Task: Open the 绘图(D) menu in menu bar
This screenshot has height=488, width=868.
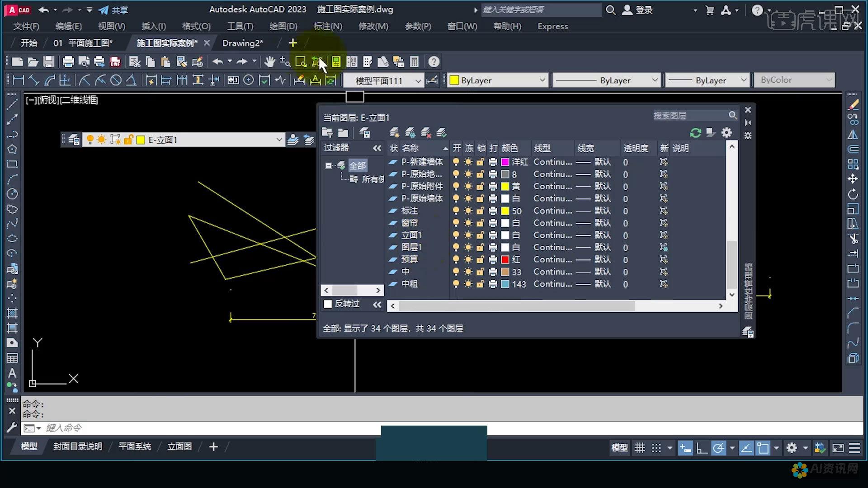Action: click(x=283, y=26)
